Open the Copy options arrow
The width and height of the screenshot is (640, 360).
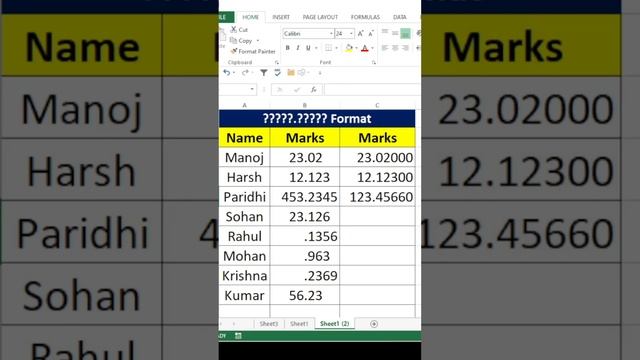[x=258, y=41]
